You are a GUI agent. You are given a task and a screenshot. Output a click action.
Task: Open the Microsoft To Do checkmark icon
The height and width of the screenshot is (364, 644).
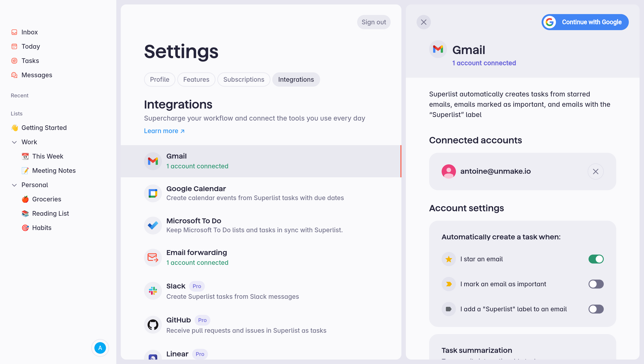coord(153,225)
